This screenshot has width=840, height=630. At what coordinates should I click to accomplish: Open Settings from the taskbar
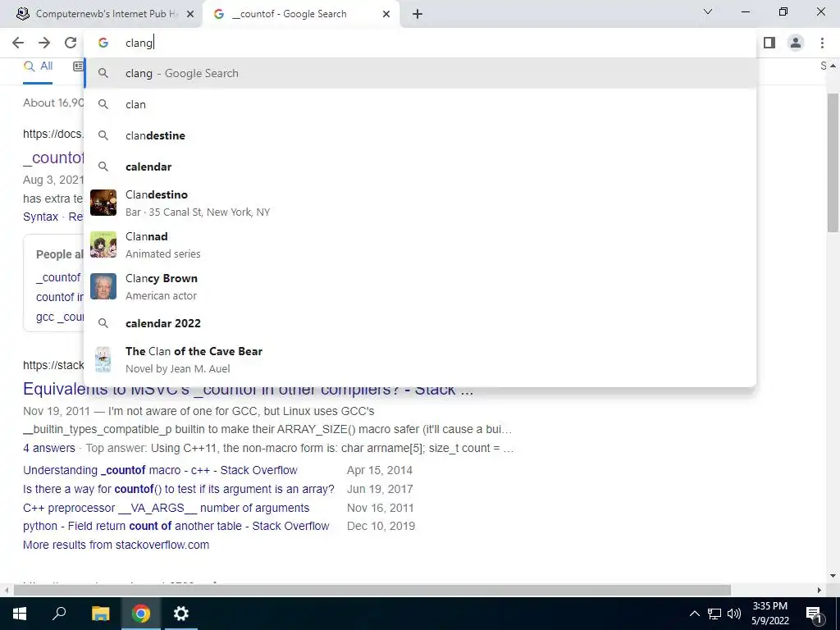pos(181,614)
